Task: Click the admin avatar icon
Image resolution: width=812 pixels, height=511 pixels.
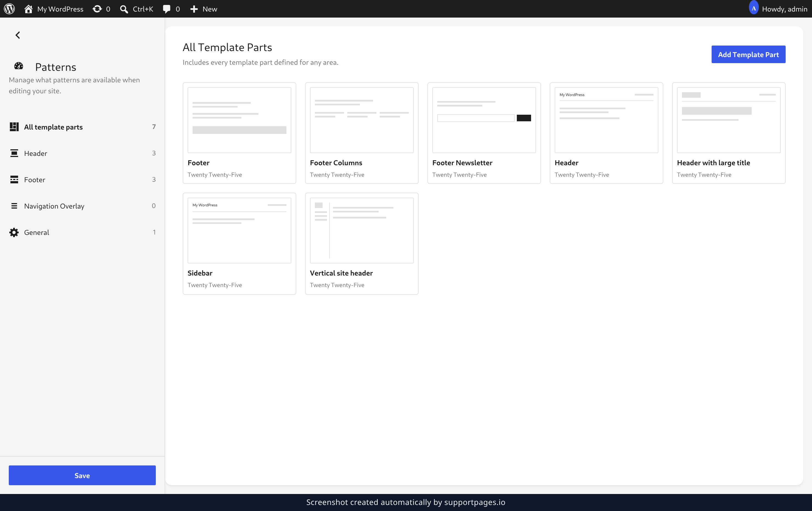Action: pos(753,8)
